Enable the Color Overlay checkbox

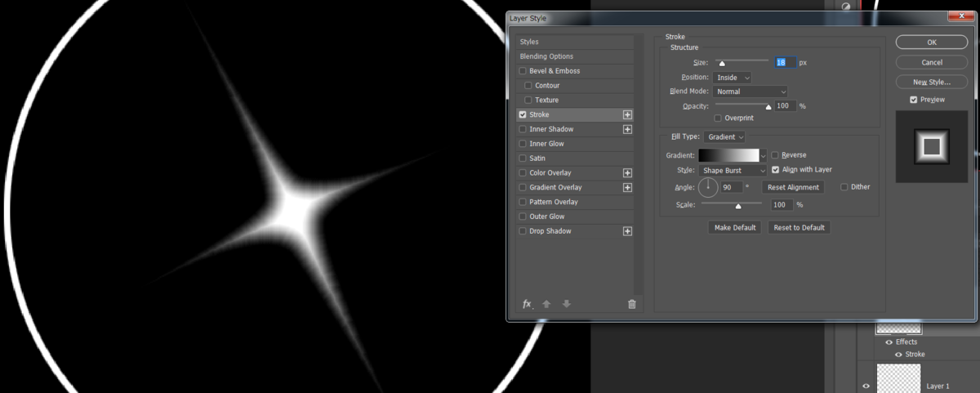[x=523, y=173]
